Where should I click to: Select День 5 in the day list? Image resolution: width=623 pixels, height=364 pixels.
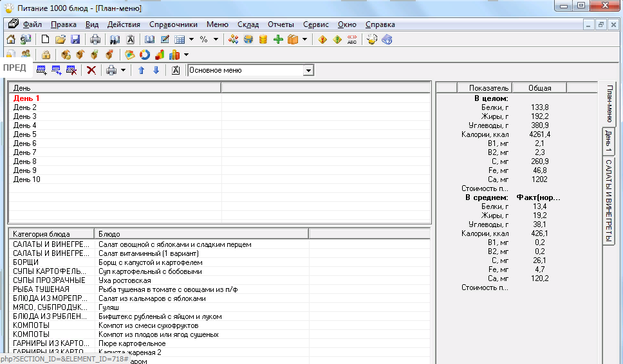pyautogui.click(x=25, y=134)
